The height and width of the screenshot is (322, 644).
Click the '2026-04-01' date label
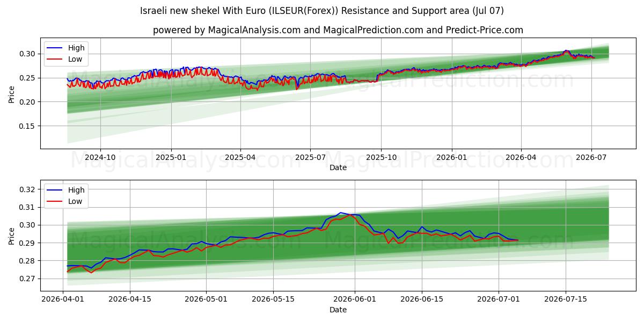(x=63, y=299)
